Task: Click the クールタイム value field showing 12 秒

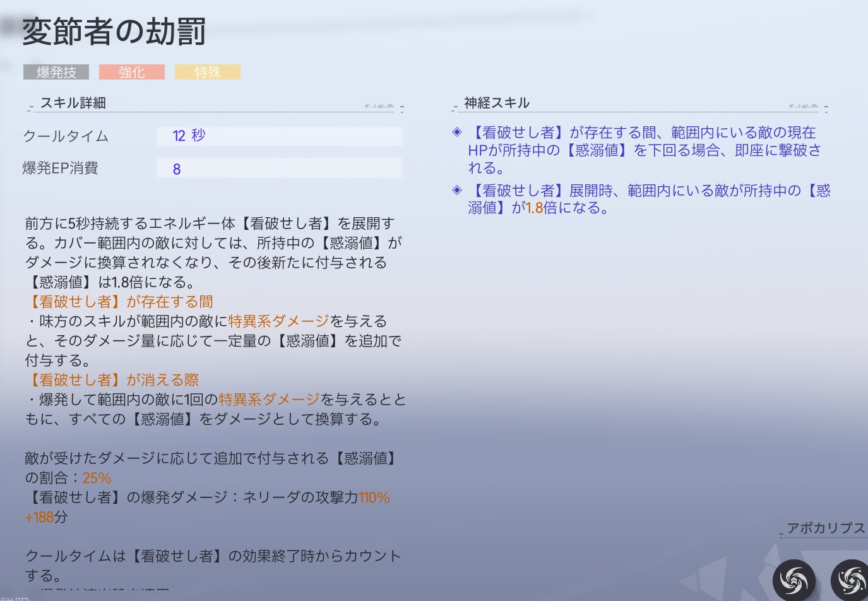Action: click(278, 136)
